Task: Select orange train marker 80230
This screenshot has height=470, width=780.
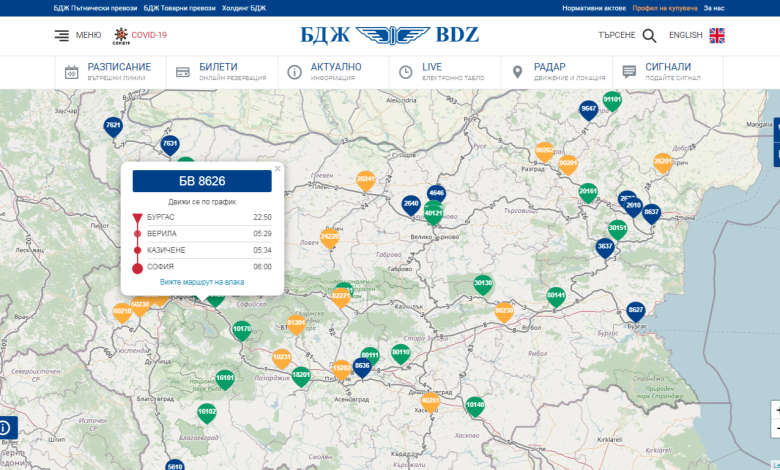Action: point(504,312)
